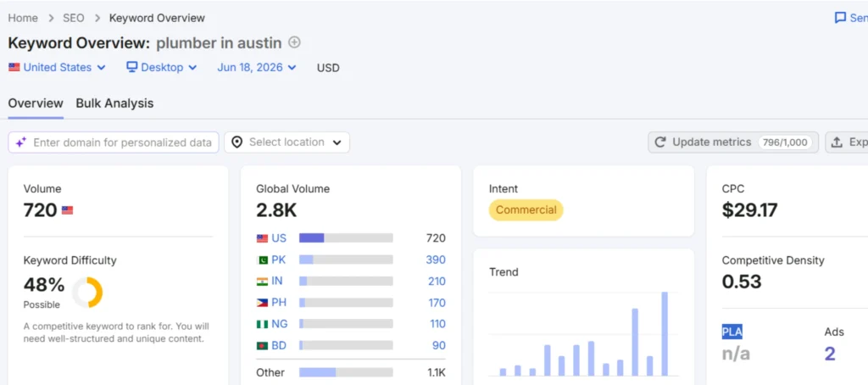The height and width of the screenshot is (385, 868).
Task: Click the PH Philippines flag icon
Action: [x=263, y=303]
